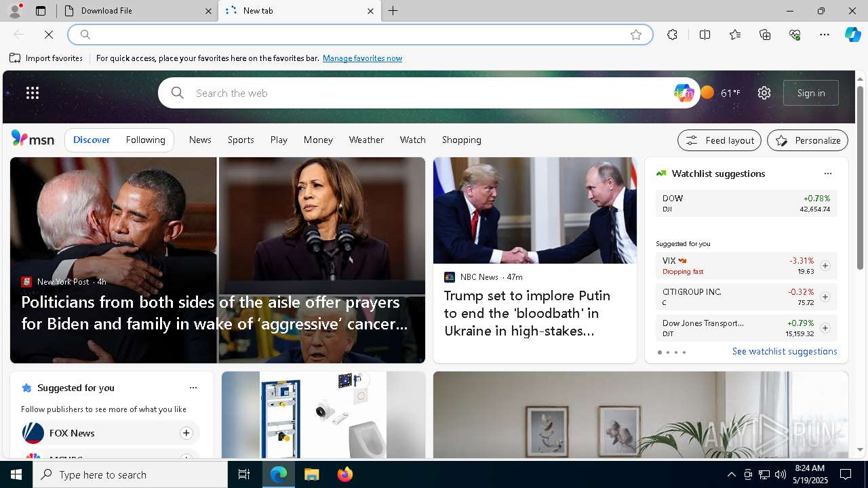Click the Sign in button
This screenshot has height=488, width=868.
pos(811,93)
